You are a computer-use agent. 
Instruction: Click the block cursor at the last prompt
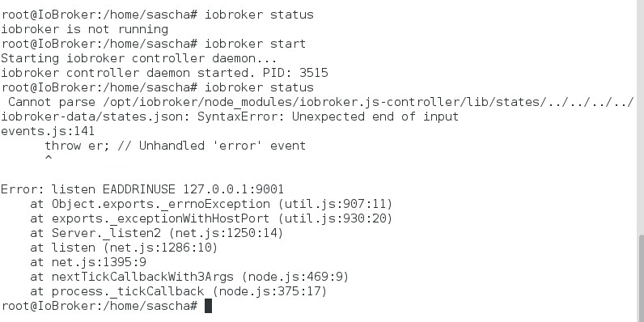click(x=208, y=306)
